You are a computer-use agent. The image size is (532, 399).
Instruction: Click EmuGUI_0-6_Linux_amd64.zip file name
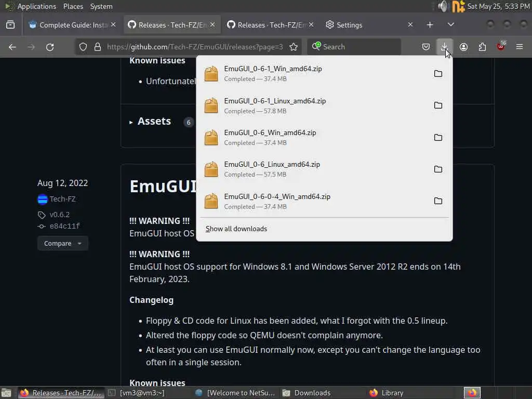tap(272, 164)
